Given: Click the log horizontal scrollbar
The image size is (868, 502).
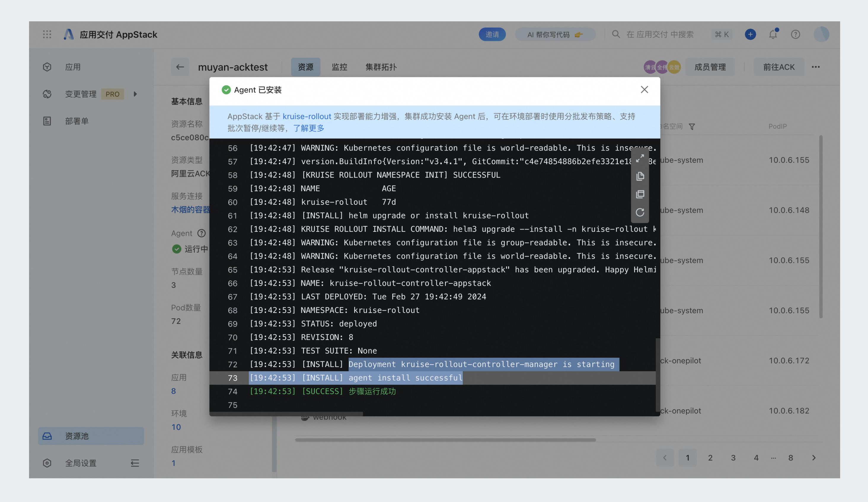Looking at the screenshot, I should coord(286,413).
